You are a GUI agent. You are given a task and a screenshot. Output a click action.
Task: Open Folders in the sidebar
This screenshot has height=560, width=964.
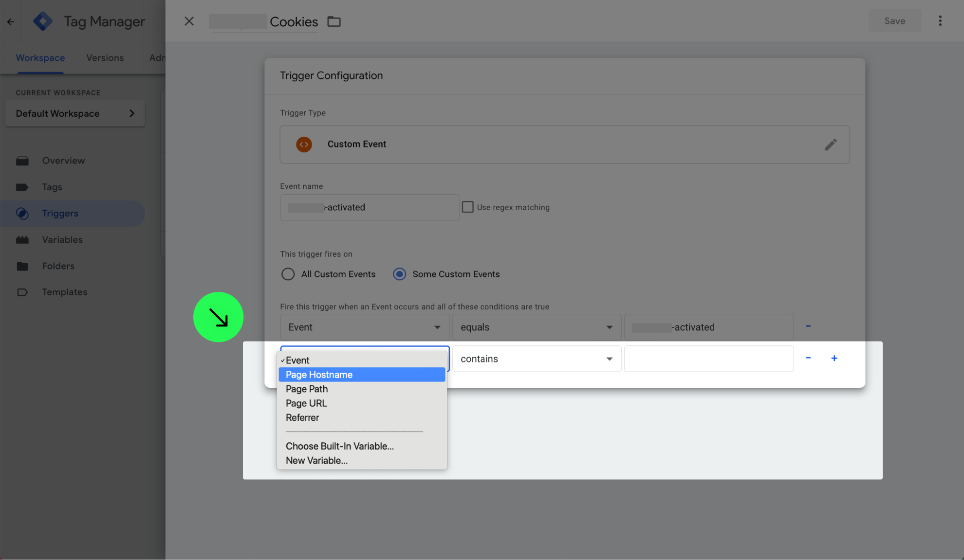(58, 266)
